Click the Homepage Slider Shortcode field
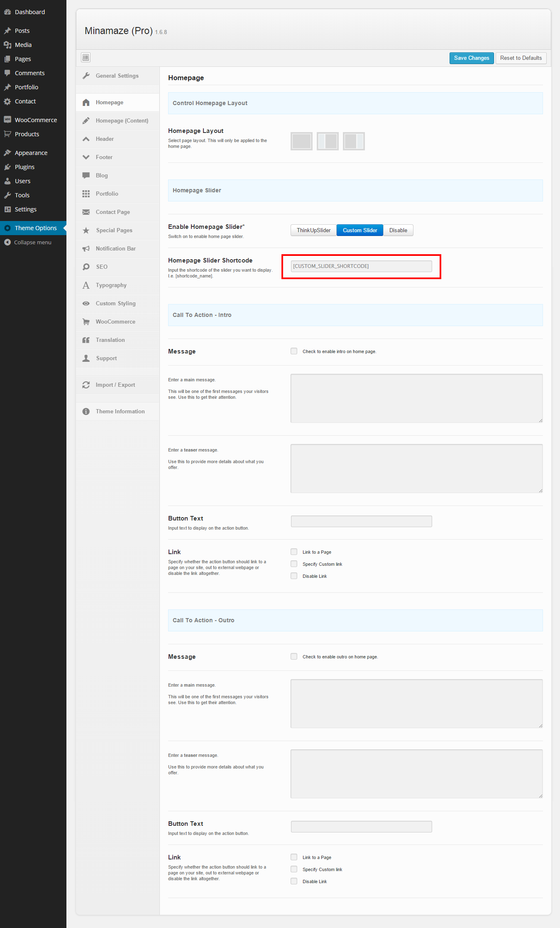Screen dimensions: 560x928 tap(361, 266)
